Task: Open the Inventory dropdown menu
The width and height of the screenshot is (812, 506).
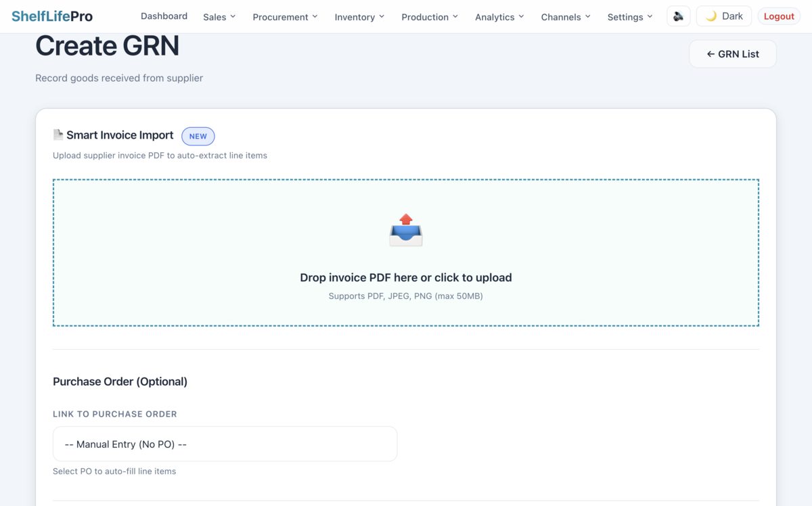Action: coord(359,17)
